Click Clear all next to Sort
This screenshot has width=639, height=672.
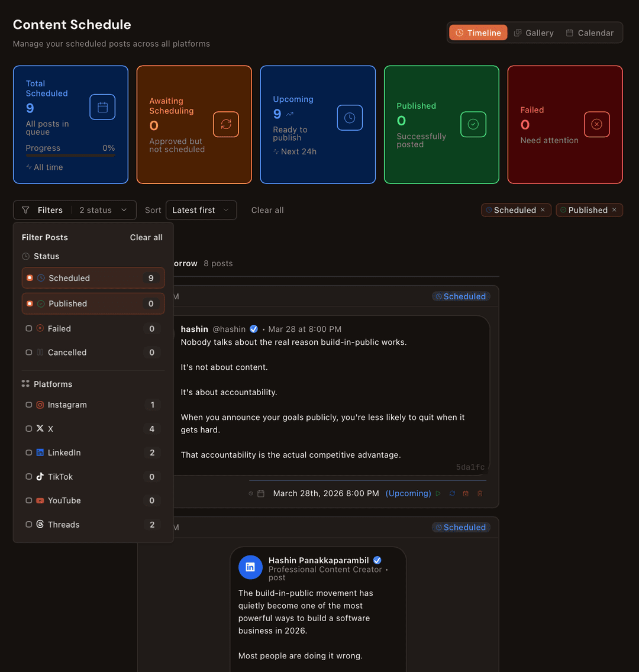267,210
